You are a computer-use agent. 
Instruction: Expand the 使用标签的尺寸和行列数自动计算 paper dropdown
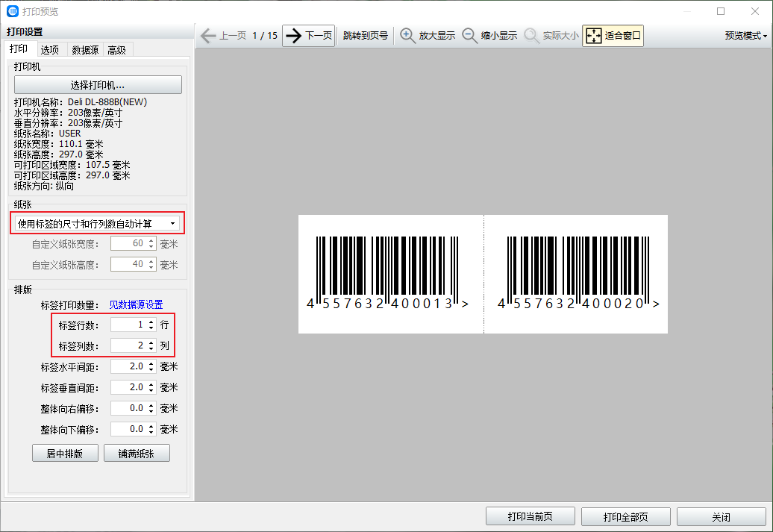pyautogui.click(x=97, y=224)
